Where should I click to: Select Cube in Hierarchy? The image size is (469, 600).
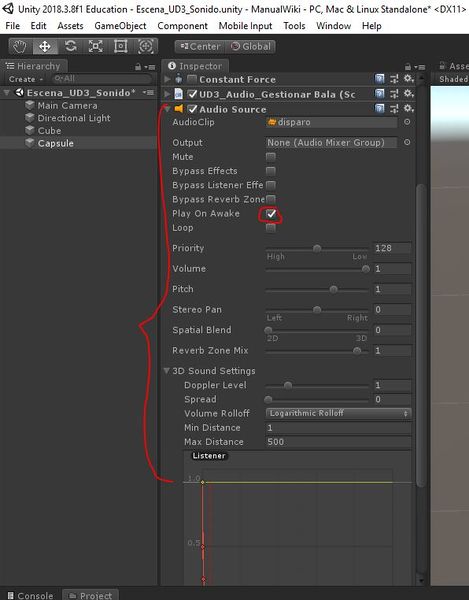(x=49, y=130)
